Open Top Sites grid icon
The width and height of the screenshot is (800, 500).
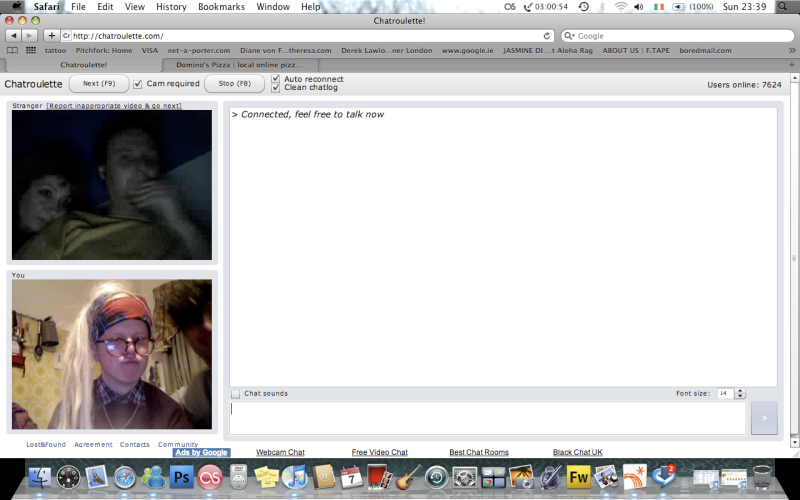point(31,50)
